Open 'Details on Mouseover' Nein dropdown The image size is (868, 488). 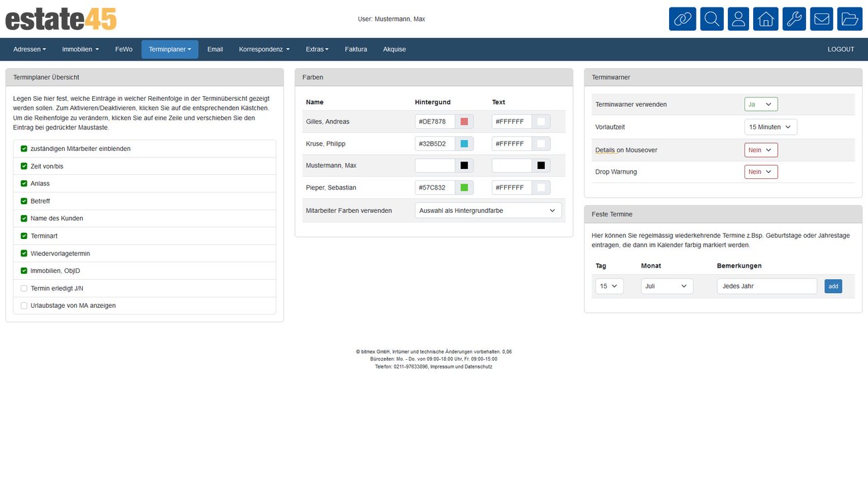pos(761,150)
